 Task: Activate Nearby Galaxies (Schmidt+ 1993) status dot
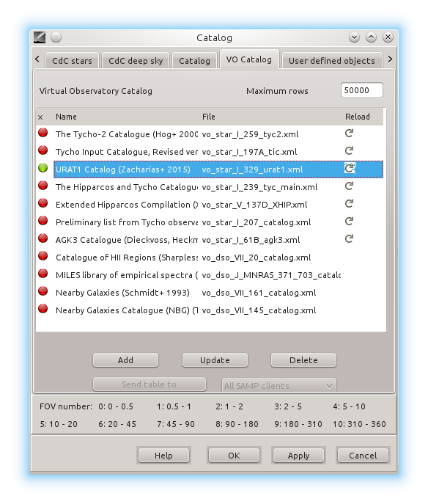pos(43,291)
